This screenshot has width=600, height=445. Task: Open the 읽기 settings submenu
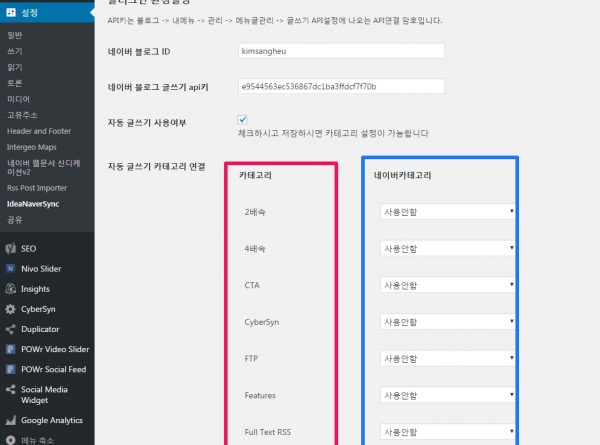coord(15,67)
